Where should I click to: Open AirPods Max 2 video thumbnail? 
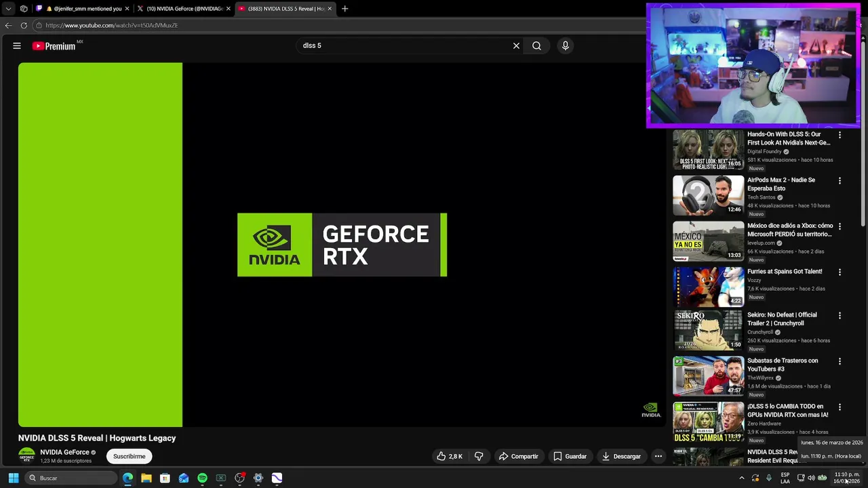[x=708, y=195]
